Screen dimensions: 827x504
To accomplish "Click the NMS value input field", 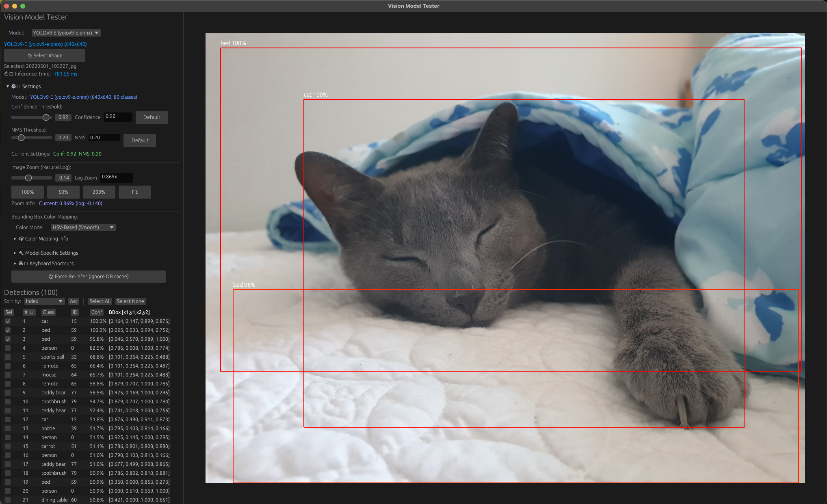I will pyautogui.click(x=104, y=138).
